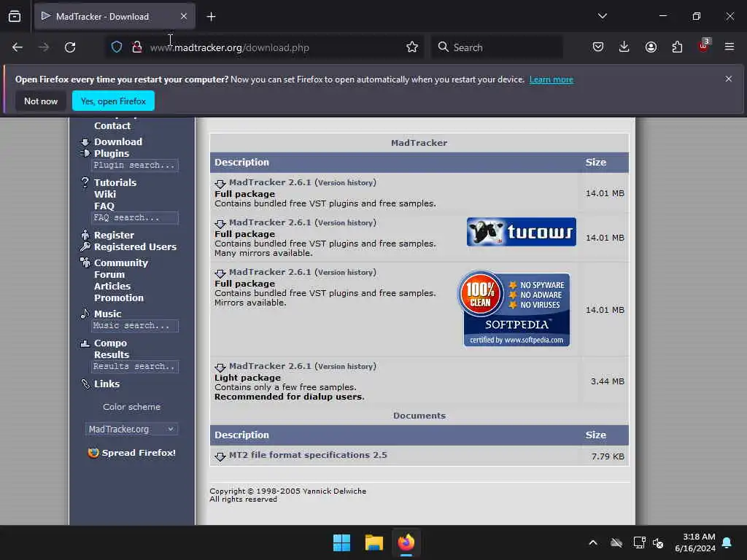
Task: Open the Forum sidebar link
Action: 109,274
